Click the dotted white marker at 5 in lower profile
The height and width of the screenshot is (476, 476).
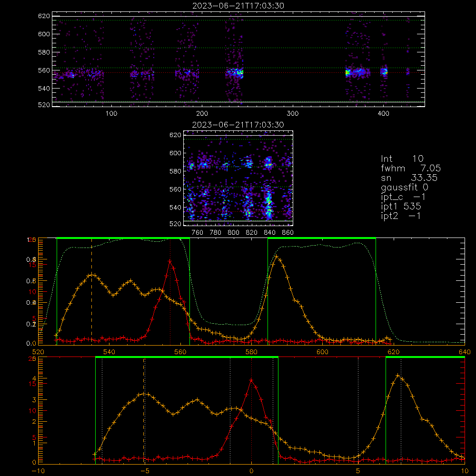pyautogui.click(x=358, y=410)
